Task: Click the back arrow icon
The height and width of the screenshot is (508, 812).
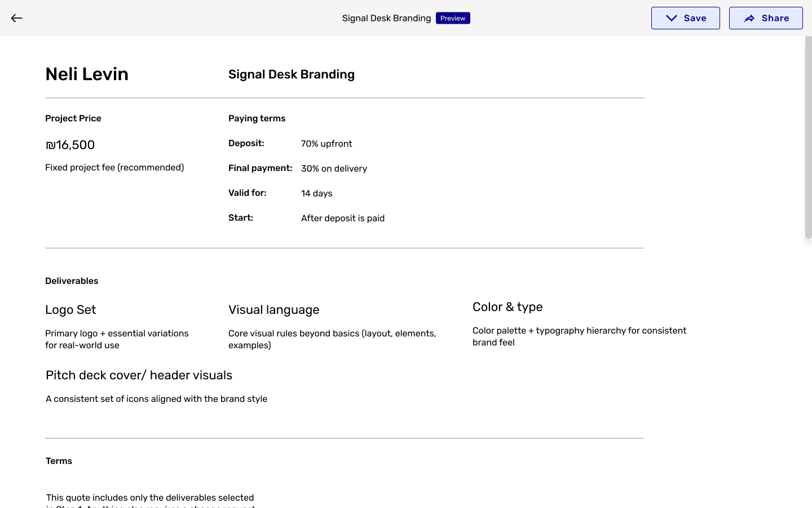Action: click(x=16, y=18)
